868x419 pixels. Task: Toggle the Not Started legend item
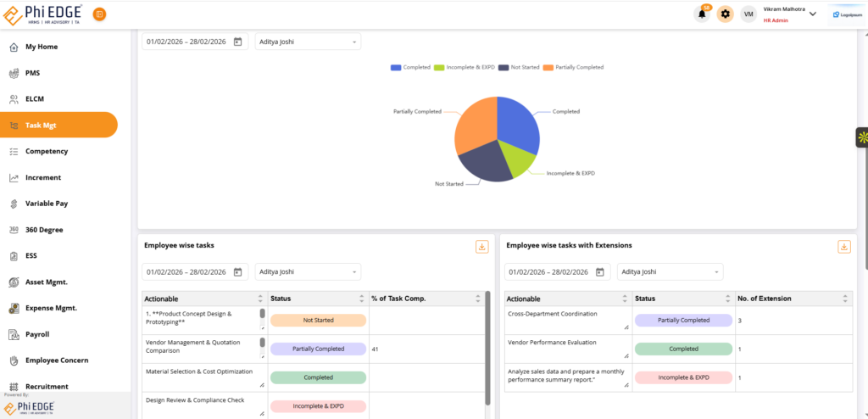(x=520, y=67)
